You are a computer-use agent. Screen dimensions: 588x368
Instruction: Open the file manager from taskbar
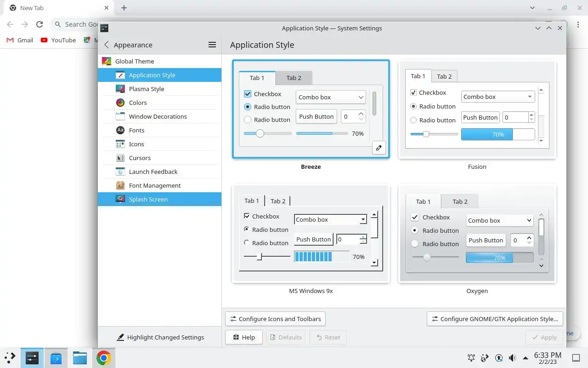(80, 357)
